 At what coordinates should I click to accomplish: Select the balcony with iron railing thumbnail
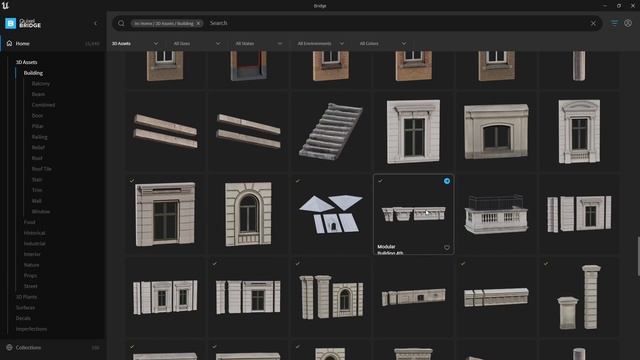click(496, 214)
